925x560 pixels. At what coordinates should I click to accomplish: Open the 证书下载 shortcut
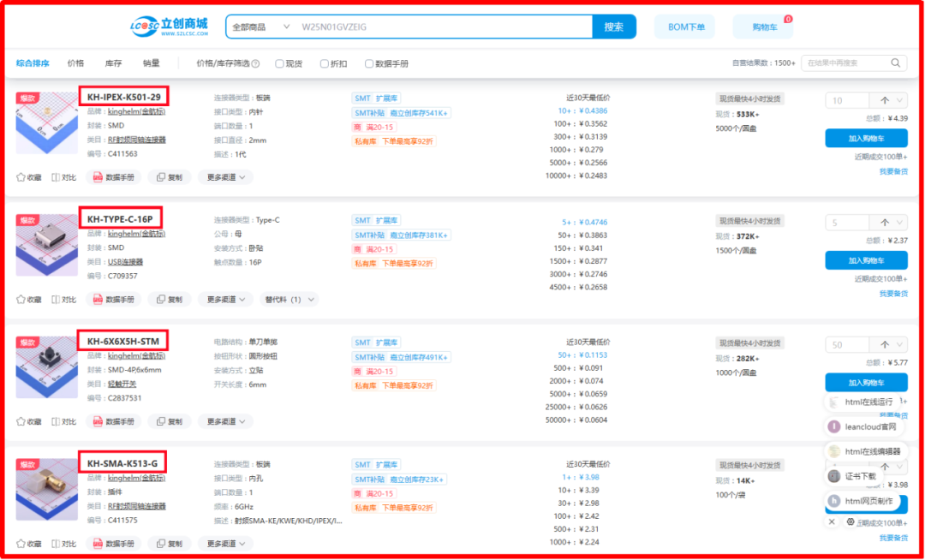point(854,476)
